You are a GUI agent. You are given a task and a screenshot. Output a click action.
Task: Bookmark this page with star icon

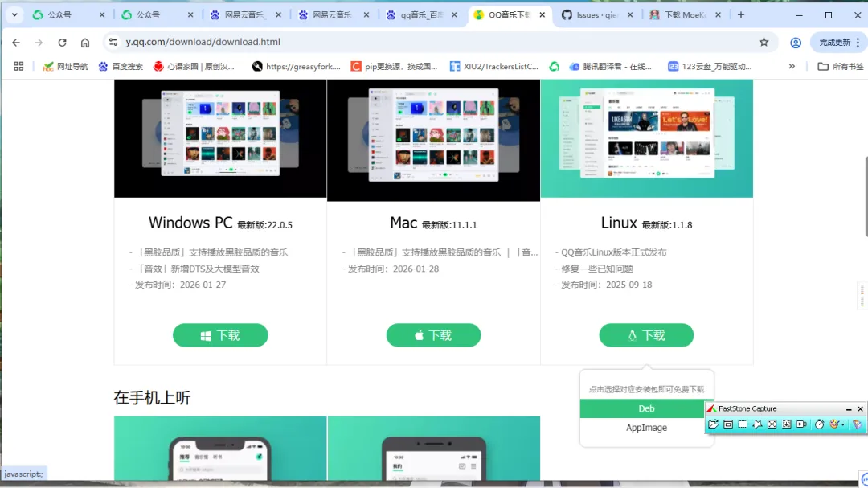click(764, 42)
